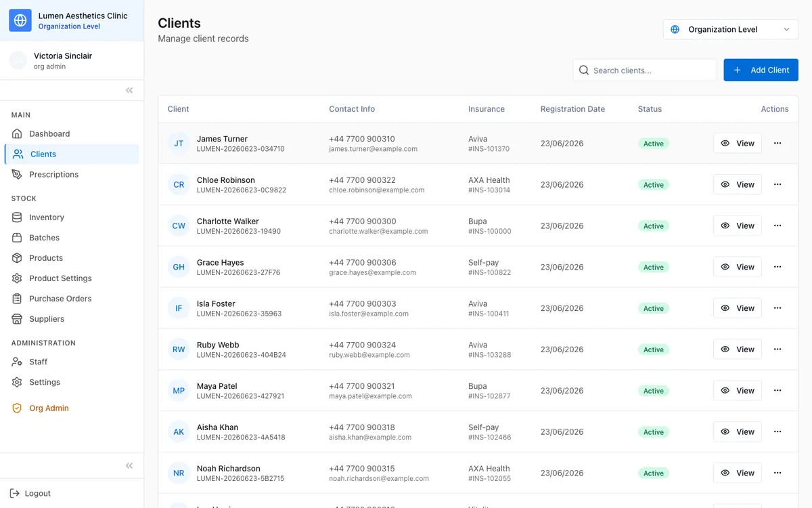Click the Suppliers store icon
Screen dimensions: 812x508
tap(17, 318)
